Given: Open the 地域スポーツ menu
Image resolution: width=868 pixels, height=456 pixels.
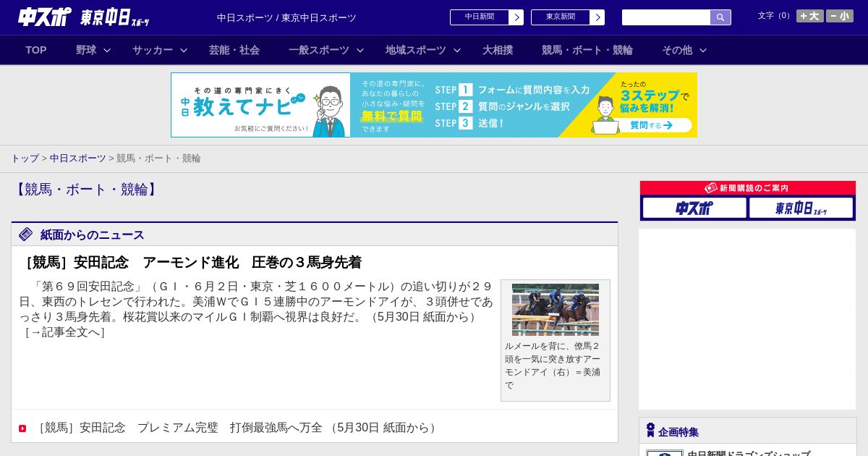Looking at the screenshot, I should pyautogui.click(x=416, y=50).
